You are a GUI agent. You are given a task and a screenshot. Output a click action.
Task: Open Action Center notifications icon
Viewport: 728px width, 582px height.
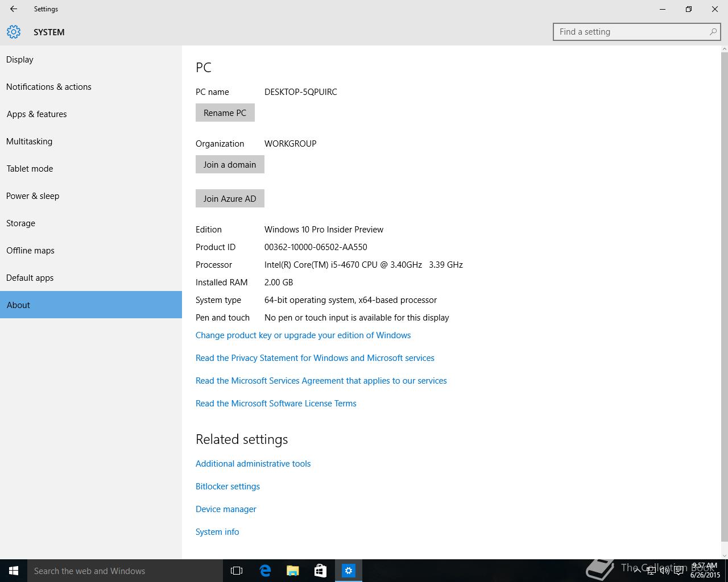pyautogui.click(x=679, y=571)
